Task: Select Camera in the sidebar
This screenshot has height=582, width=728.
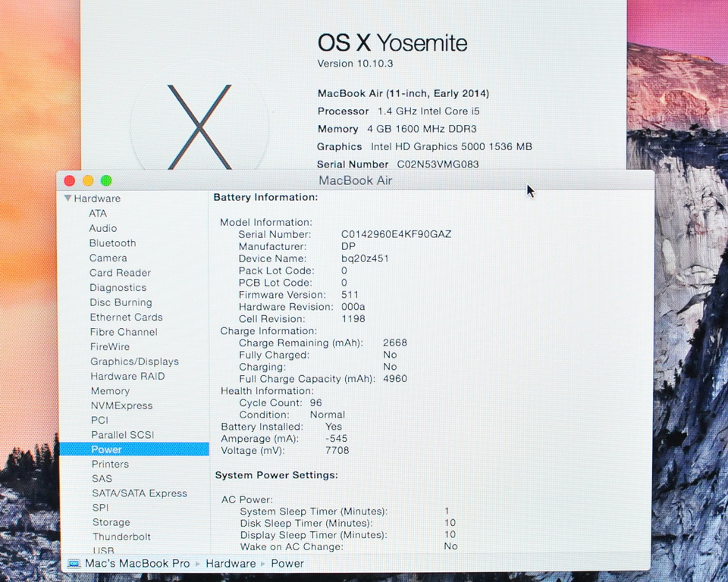Action: point(108,258)
